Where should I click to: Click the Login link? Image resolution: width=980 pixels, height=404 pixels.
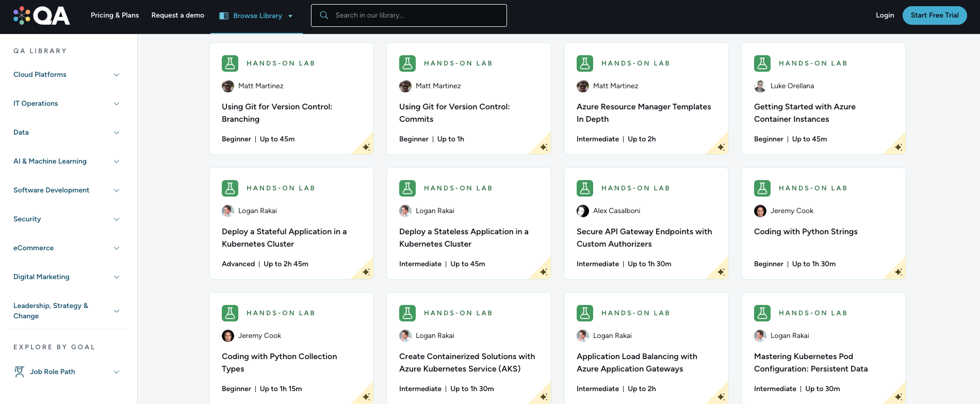[885, 15]
